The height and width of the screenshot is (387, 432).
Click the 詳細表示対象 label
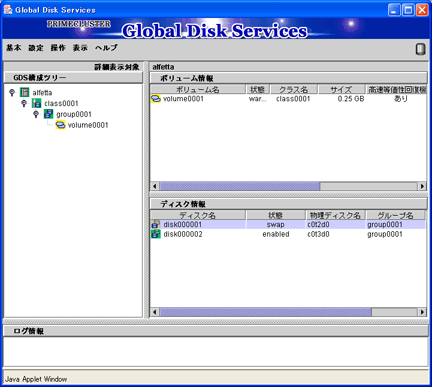tap(117, 67)
